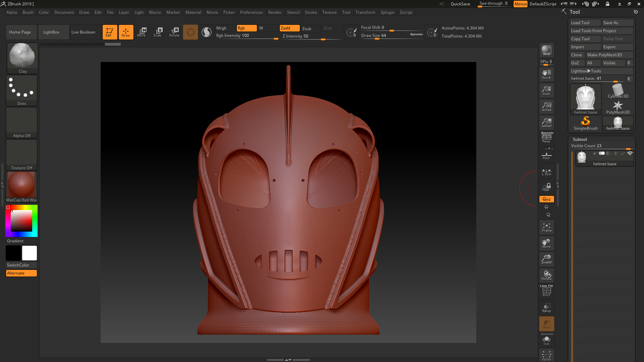Image resolution: width=644 pixels, height=362 pixels.
Task: Toggle Ghost transparency
Action: 546,324
